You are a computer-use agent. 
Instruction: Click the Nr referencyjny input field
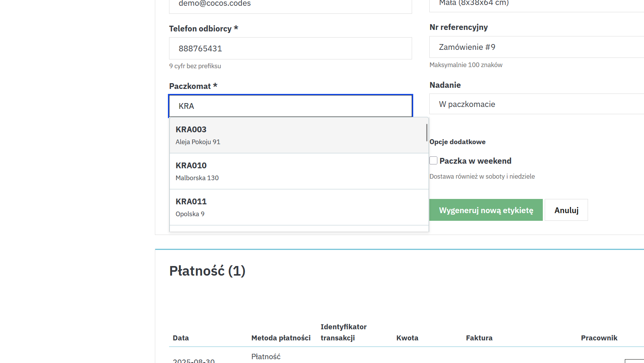[x=537, y=47]
